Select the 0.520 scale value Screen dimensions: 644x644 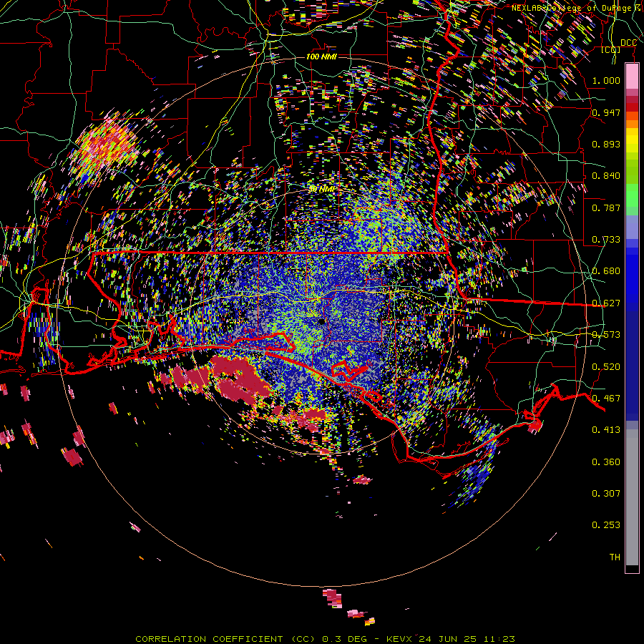606,367
